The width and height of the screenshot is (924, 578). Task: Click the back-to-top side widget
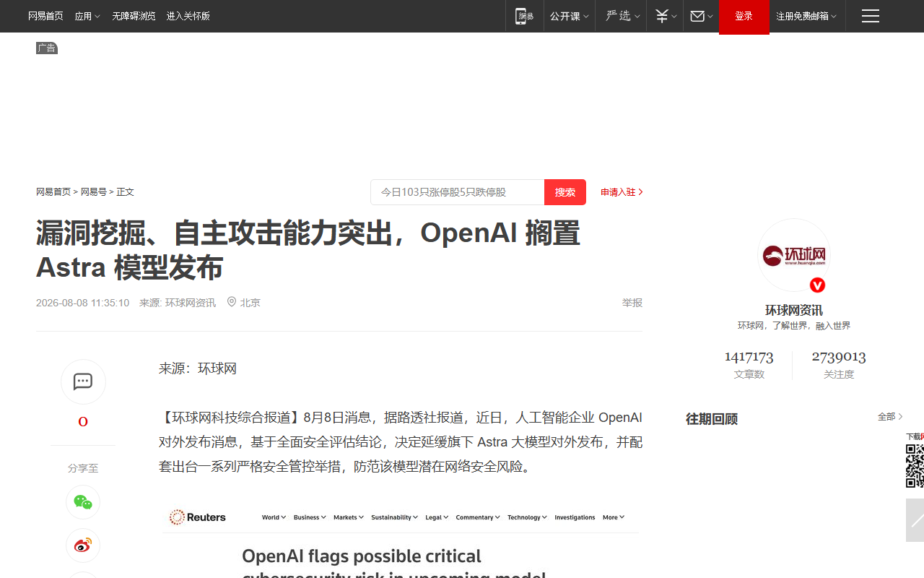(x=915, y=519)
